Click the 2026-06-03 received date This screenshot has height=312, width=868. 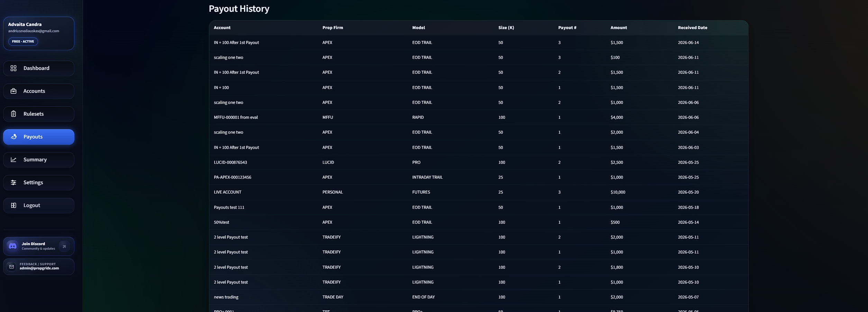pyautogui.click(x=688, y=148)
